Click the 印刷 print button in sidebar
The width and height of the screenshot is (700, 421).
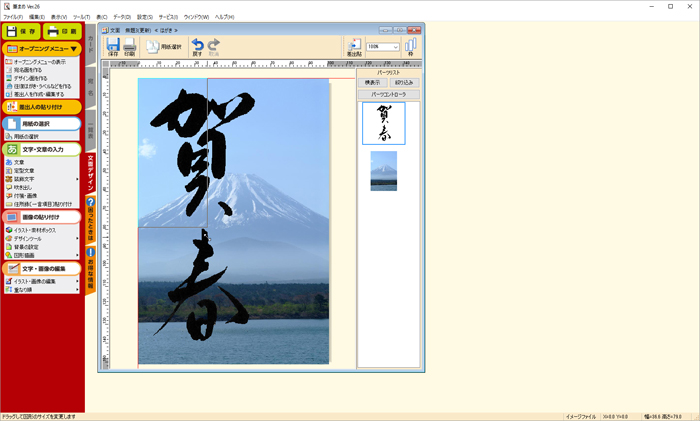pos(63,32)
